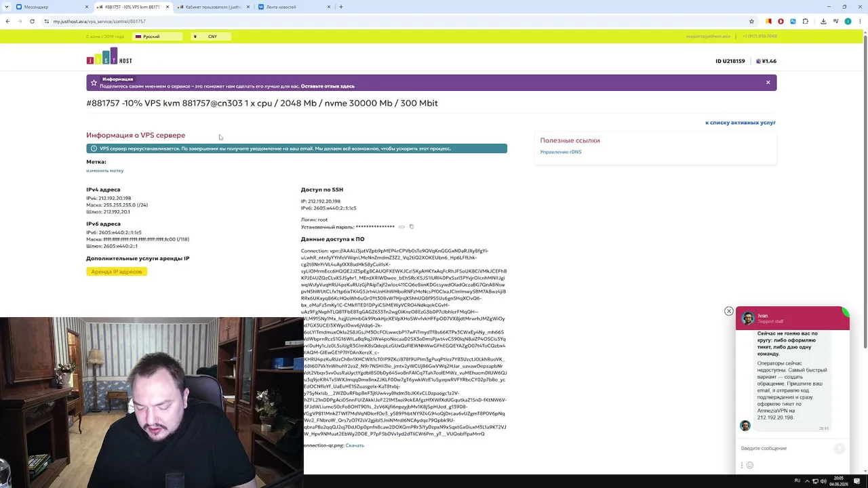Show the hidden installation password
This screenshot has width=868, height=488.
(x=401, y=226)
